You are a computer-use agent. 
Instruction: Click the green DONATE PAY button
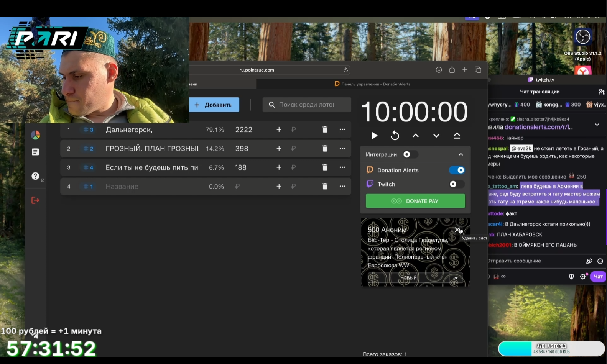click(415, 201)
